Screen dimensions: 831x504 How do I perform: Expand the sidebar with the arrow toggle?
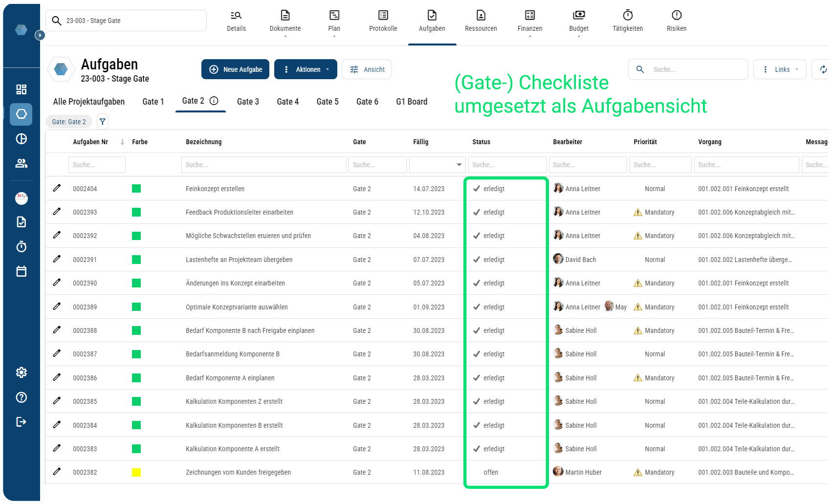[x=40, y=35]
